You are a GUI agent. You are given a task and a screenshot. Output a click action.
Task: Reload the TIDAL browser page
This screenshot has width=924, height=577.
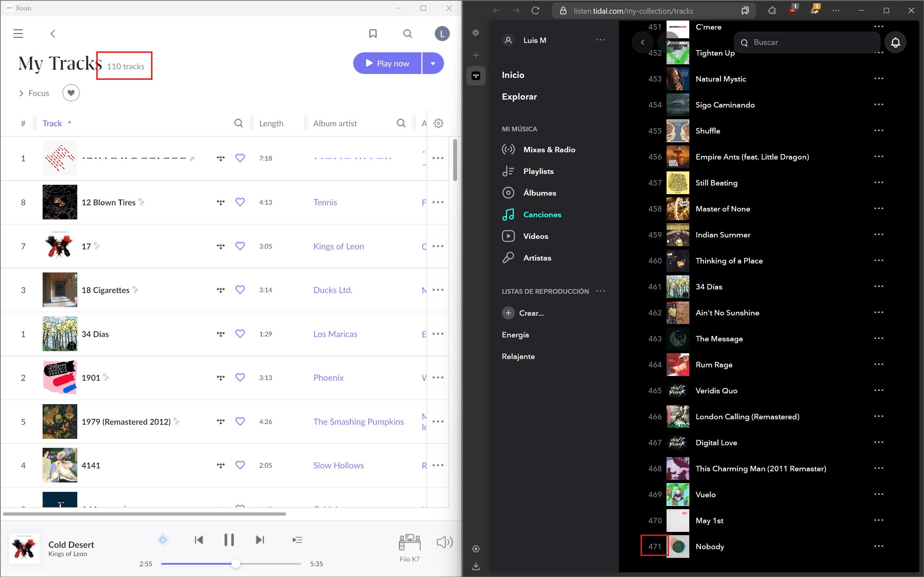point(535,11)
